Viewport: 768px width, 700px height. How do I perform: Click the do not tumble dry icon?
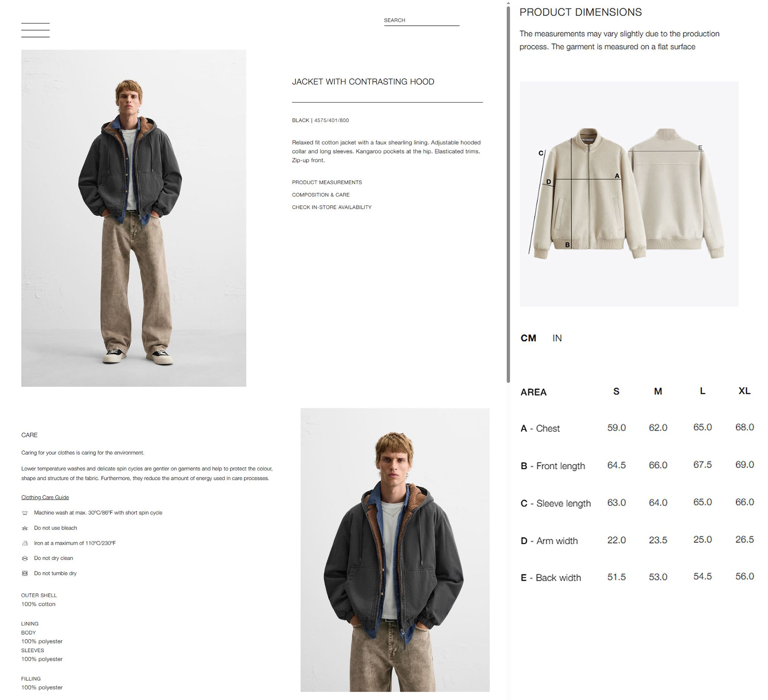[x=25, y=573]
